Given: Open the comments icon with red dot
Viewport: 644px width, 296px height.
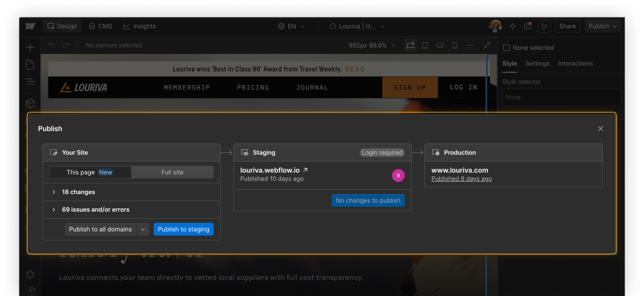Looking at the screenshot, I should pyautogui.click(x=528, y=26).
